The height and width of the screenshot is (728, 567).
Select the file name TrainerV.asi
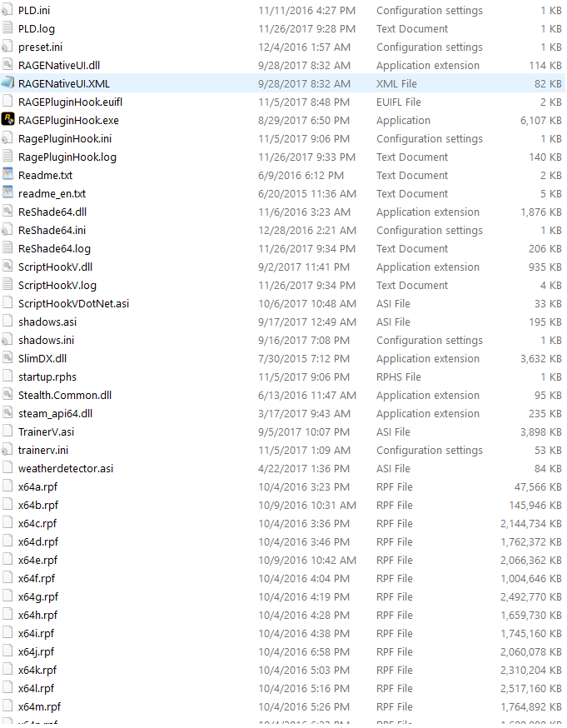tap(46, 431)
